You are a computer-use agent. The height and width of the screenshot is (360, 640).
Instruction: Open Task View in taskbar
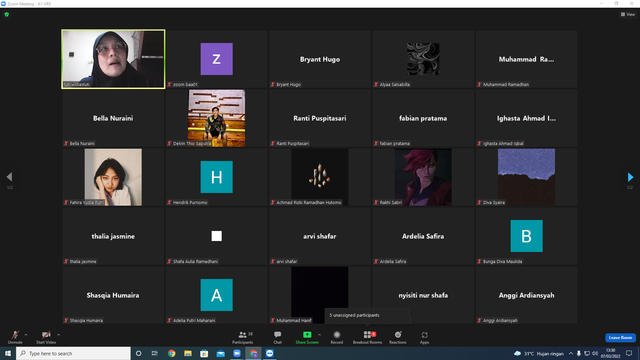point(154,353)
